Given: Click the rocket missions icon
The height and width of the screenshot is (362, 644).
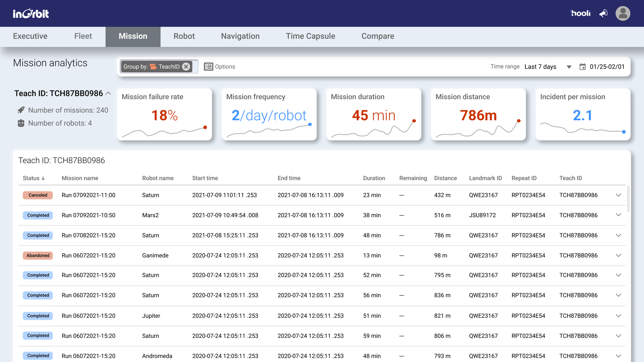Looking at the screenshot, I should pyautogui.click(x=21, y=110).
